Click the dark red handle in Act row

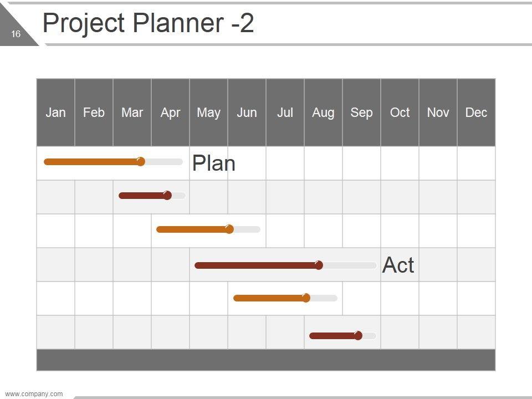click(x=319, y=265)
